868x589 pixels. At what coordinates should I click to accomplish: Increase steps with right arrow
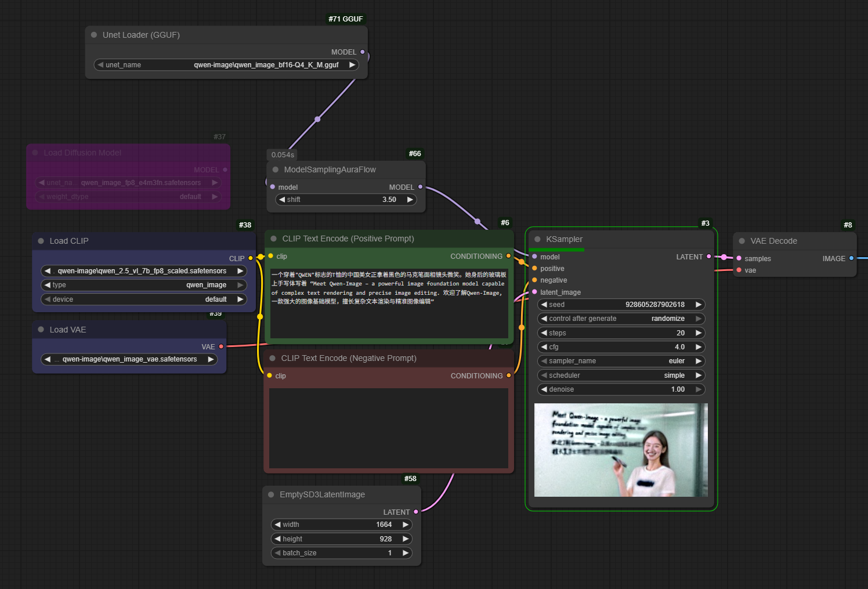pos(699,333)
